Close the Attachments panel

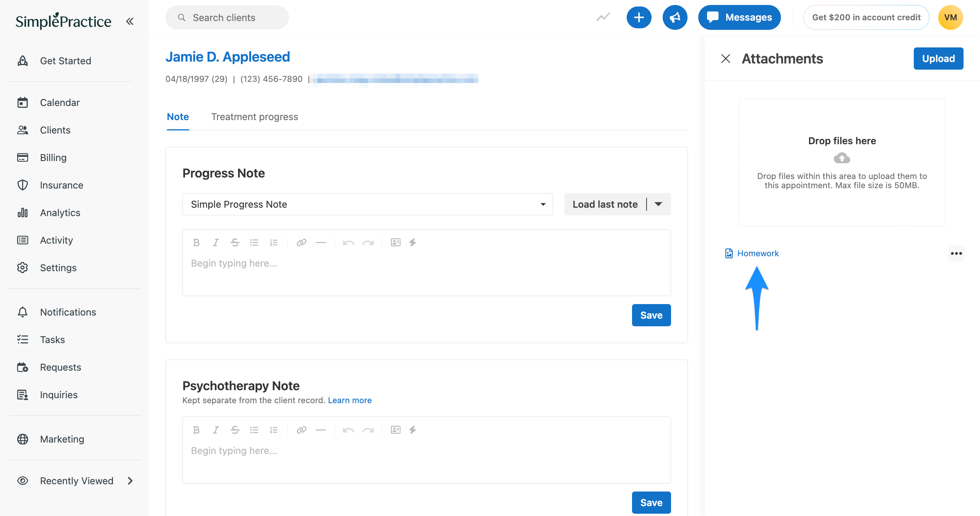726,59
